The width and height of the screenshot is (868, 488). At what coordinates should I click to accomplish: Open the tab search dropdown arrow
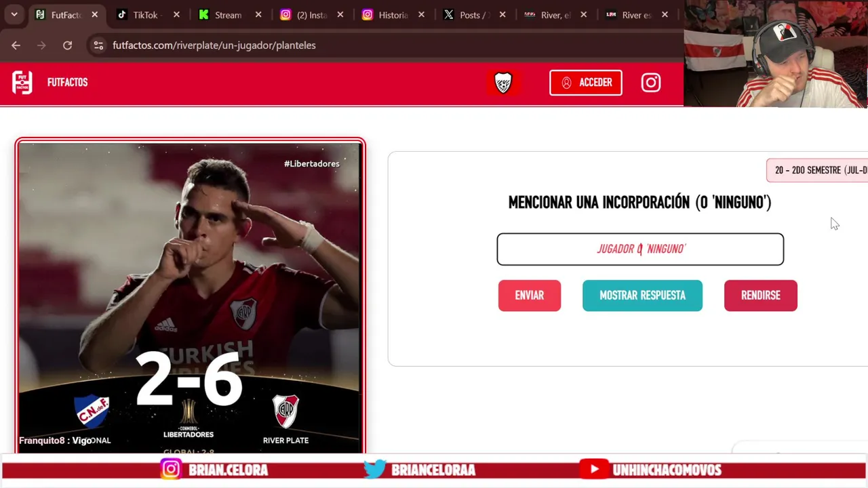tap(14, 14)
